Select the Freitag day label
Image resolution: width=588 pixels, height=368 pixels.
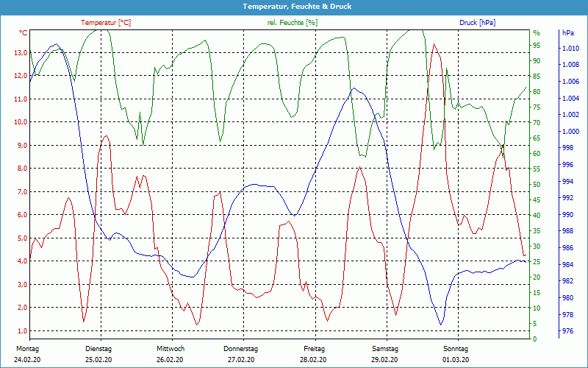pyautogui.click(x=314, y=349)
